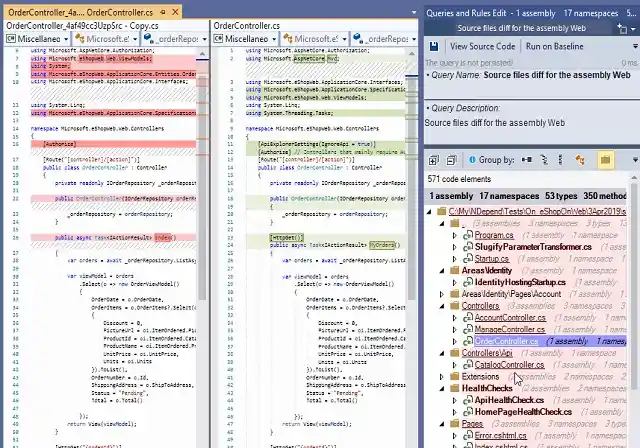
Task: Select CatalogController.cs in the tree
Action: [x=509, y=365]
